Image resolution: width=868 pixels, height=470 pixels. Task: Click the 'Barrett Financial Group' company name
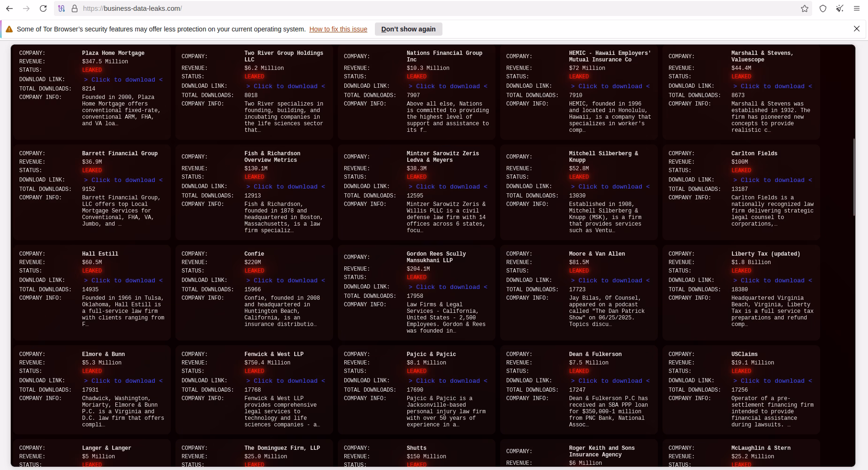120,153
